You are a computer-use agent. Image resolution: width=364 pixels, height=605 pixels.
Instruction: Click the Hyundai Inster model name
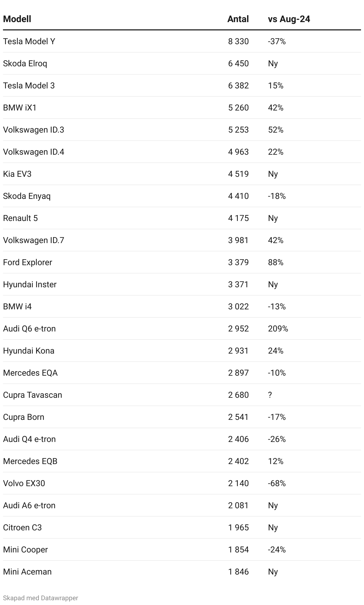(x=30, y=284)
